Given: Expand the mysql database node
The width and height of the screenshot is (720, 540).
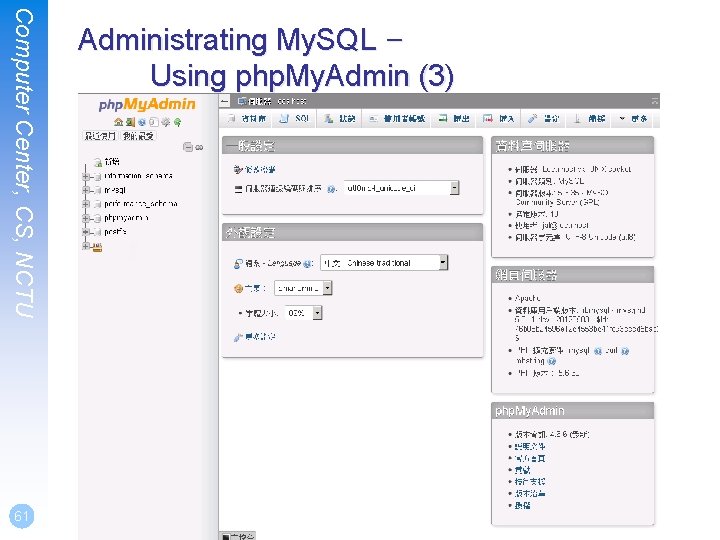Looking at the screenshot, I should 85,190.
